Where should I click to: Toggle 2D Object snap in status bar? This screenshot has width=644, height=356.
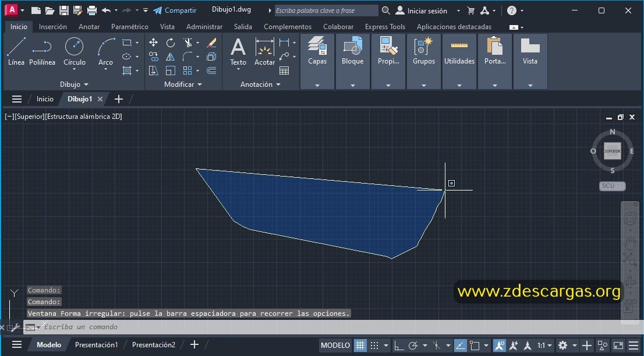pos(475,346)
